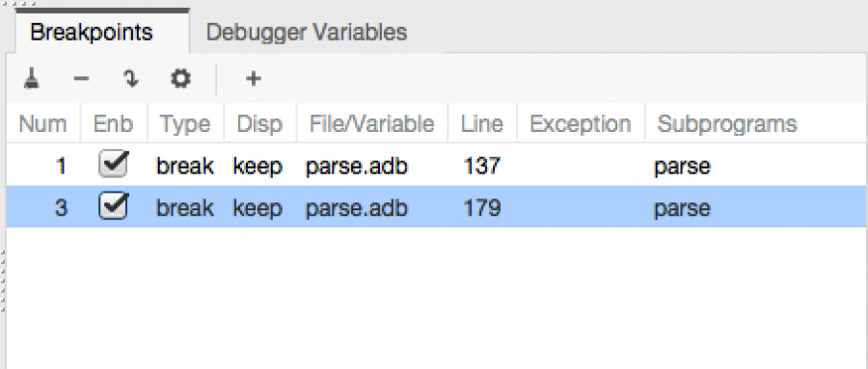The height and width of the screenshot is (369, 868).
Task: Click the go-to-location arrow icon
Action: coord(131,79)
